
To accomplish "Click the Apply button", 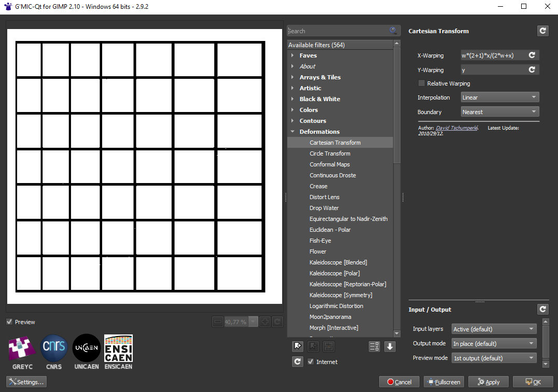I will 489,382.
